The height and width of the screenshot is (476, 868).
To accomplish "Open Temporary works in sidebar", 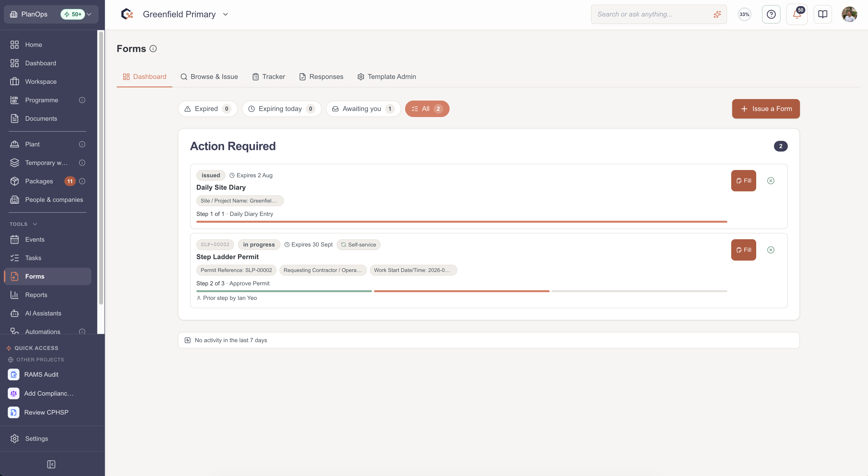I will (48, 163).
